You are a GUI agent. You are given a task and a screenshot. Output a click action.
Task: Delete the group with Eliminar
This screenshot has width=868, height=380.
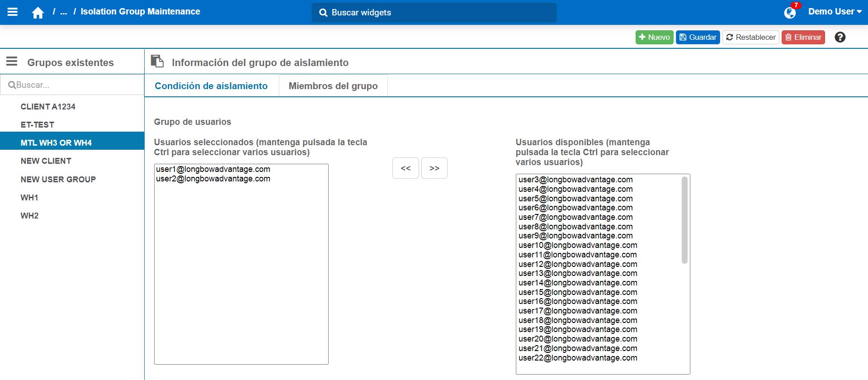pos(803,37)
